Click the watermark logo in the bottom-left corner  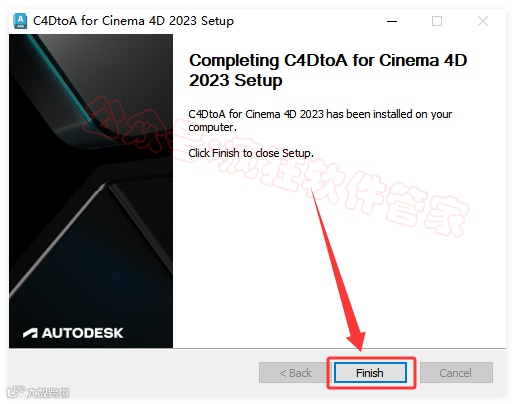click(37, 392)
